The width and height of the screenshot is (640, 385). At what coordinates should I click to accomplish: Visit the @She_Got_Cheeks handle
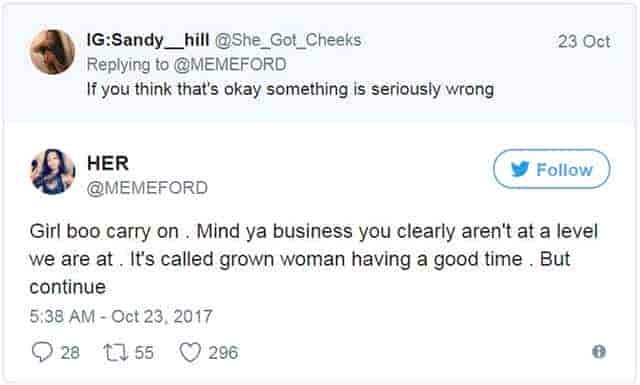point(288,40)
